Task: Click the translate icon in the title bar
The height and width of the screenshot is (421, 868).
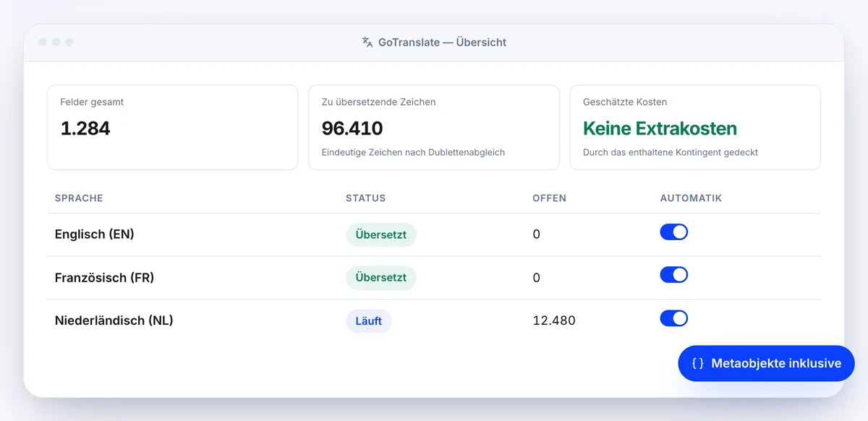Action: (x=367, y=42)
